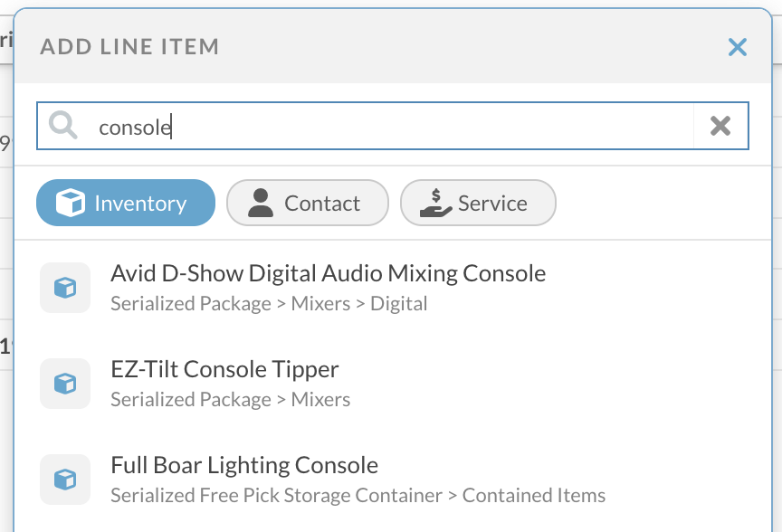Screen dimensions: 782x532
Task: Click the "Serialized Free Pick Storage Container" path text
Action: (276, 496)
